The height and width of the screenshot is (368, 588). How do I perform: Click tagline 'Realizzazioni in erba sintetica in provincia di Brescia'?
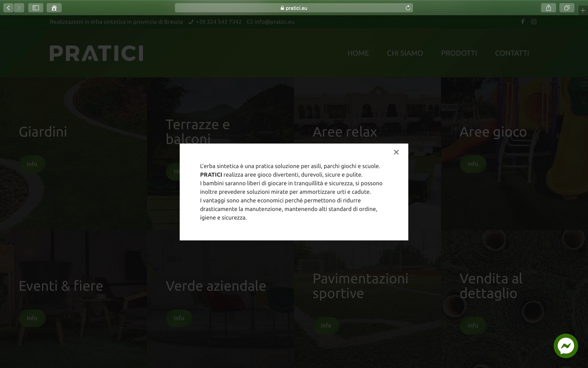pyautogui.click(x=116, y=22)
